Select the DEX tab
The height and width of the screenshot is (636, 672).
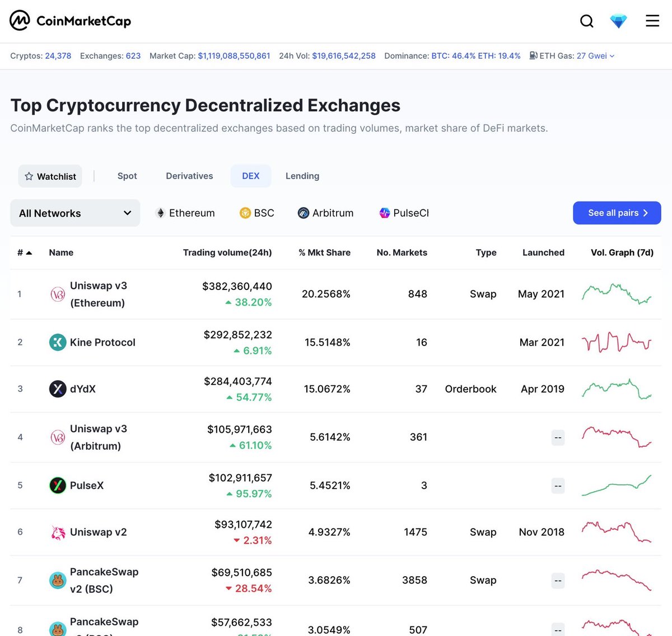coord(251,176)
